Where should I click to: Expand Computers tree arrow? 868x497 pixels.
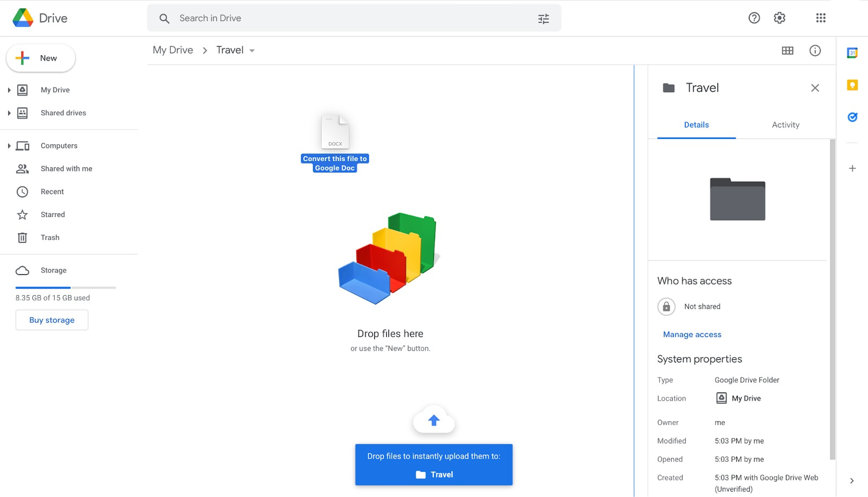click(9, 146)
